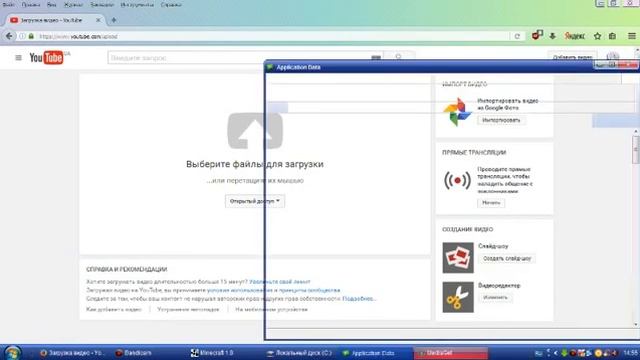This screenshot has height=360, width=640.
Task: Open the YouTube hamburger guide menu
Action: (x=18, y=58)
